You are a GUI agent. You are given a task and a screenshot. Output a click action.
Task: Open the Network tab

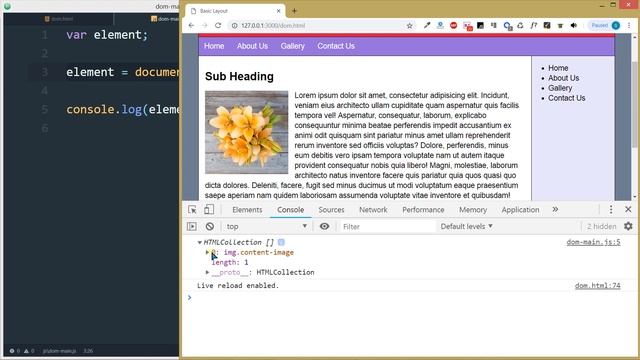pyautogui.click(x=373, y=210)
